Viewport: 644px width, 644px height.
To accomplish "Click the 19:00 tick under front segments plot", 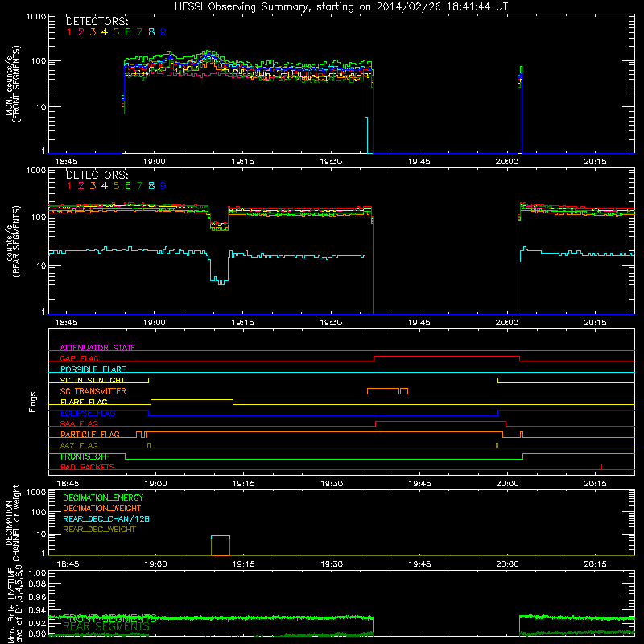I will point(155,162).
